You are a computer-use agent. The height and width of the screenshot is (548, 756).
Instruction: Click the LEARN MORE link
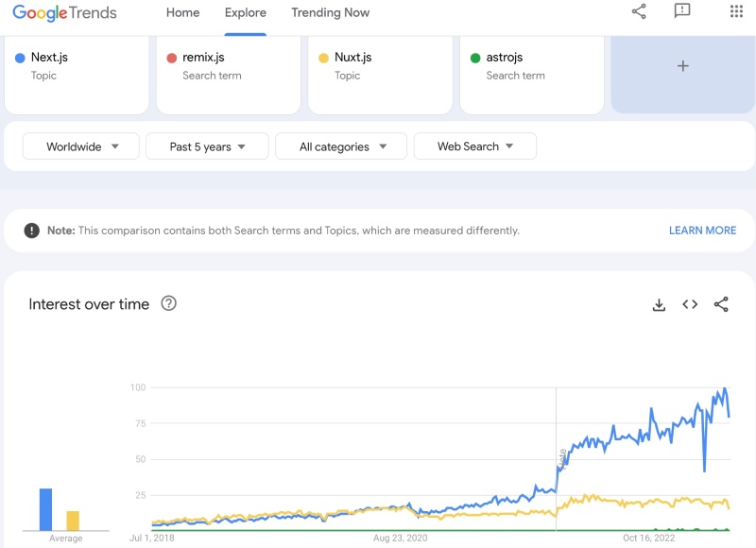(x=701, y=230)
